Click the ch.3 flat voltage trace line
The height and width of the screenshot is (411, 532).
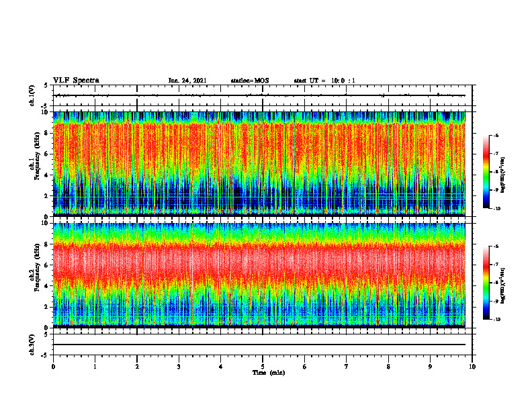(259, 345)
